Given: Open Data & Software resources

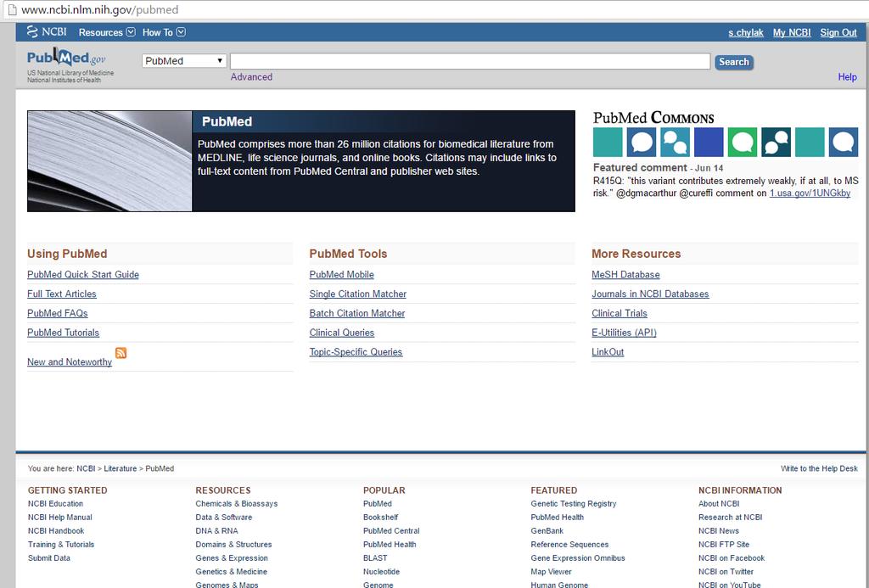Looking at the screenshot, I should [x=224, y=517].
